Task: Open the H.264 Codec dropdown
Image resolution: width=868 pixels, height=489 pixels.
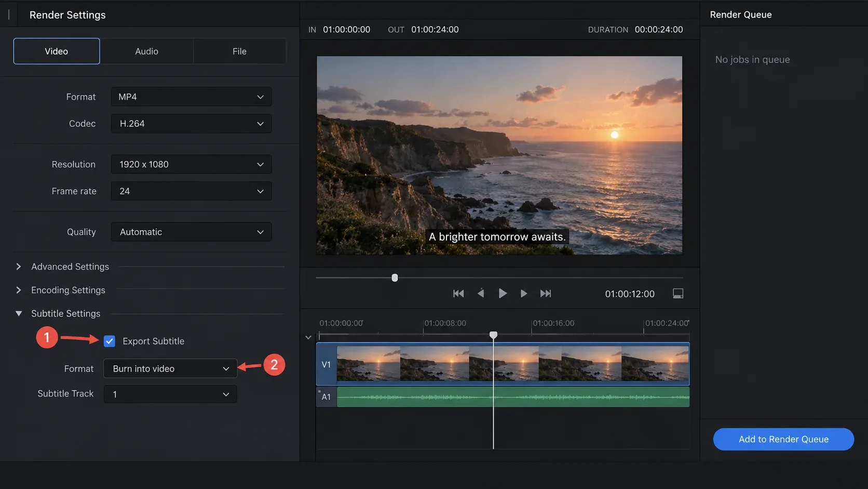Action: [x=191, y=124]
